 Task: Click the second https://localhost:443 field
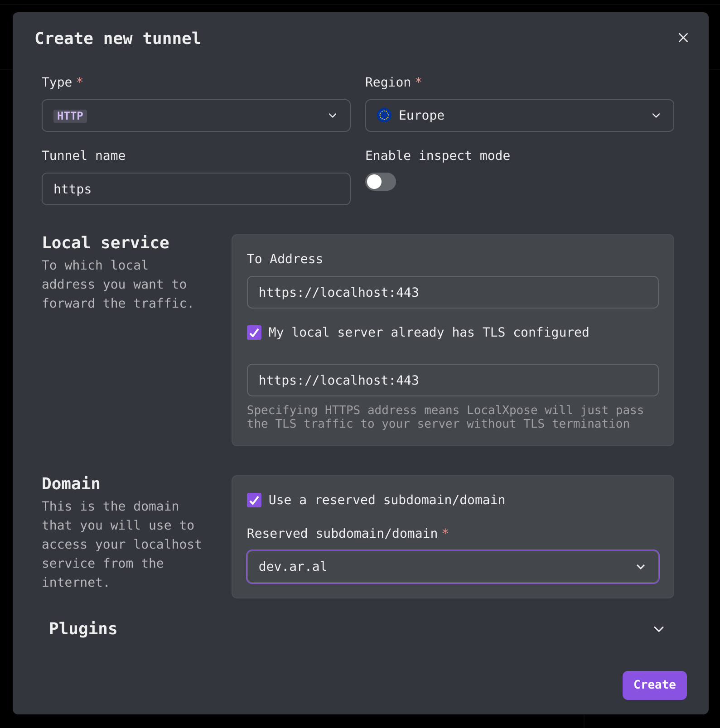pos(453,380)
